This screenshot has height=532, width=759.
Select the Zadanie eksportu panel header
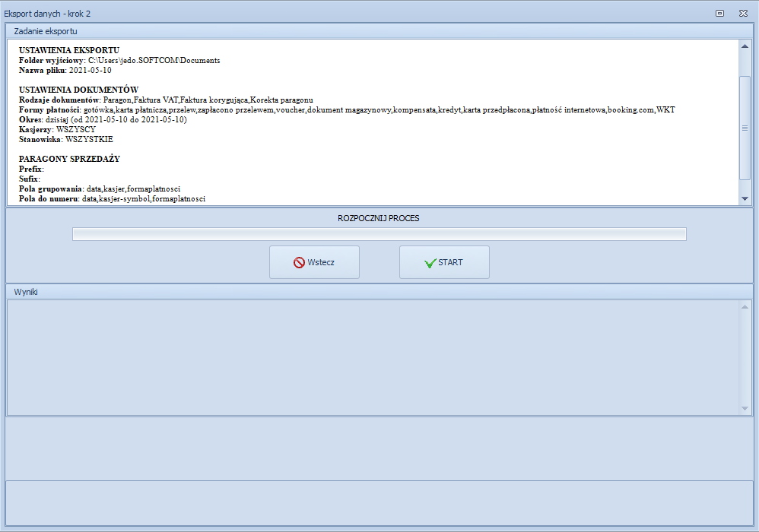(x=46, y=31)
